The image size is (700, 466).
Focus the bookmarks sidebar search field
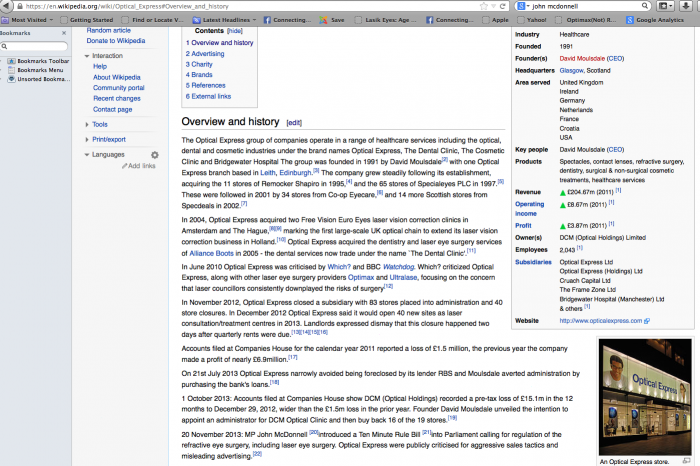point(36,46)
